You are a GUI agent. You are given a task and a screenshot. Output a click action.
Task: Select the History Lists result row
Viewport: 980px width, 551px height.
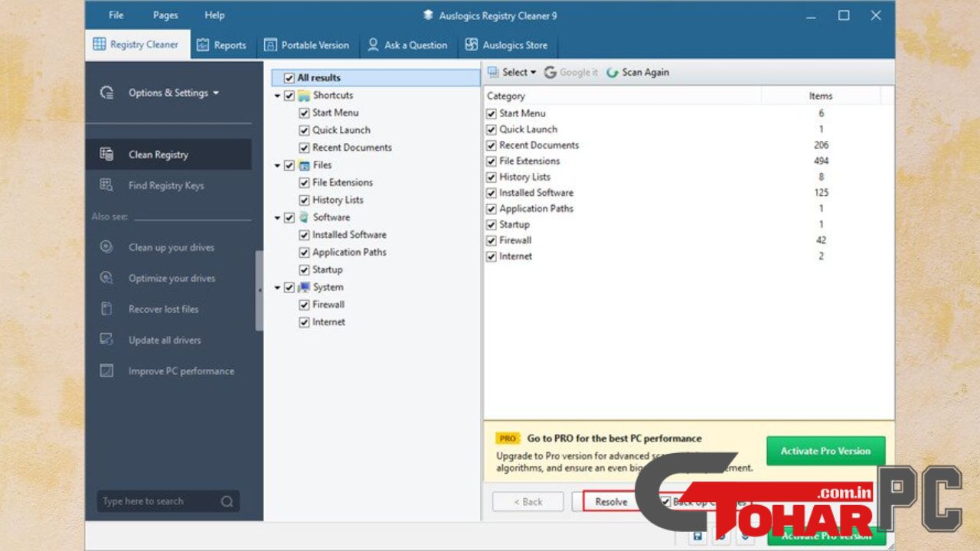[x=688, y=177]
